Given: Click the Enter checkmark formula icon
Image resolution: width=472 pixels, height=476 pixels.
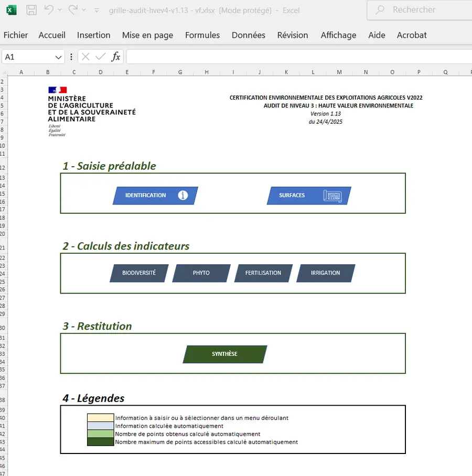Looking at the screenshot, I should [100, 57].
